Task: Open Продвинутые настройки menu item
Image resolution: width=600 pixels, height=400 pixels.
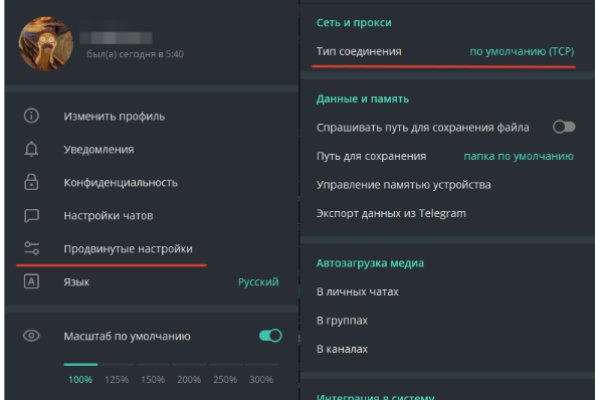Action: pos(128,248)
